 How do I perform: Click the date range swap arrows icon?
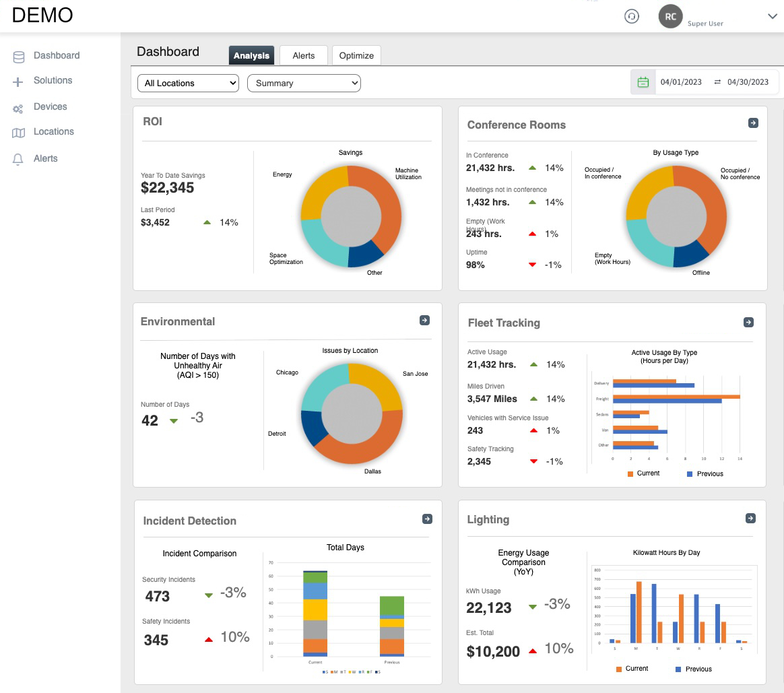[x=717, y=82]
